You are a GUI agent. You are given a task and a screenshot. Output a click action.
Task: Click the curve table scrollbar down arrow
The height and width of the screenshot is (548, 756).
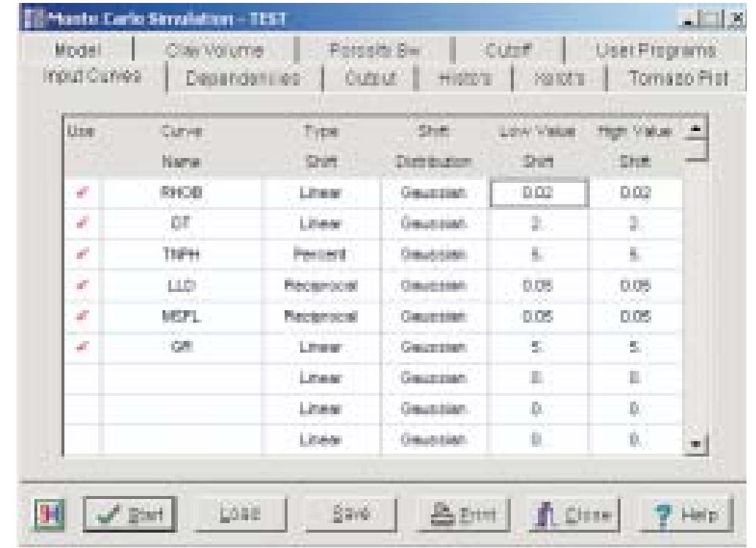coord(696,443)
